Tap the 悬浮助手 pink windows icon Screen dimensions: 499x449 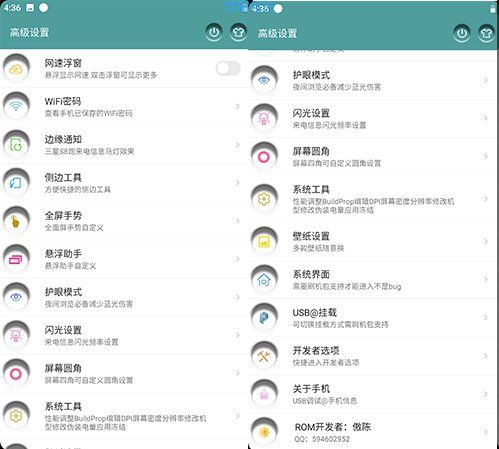pyautogui.click(x=16, y=259)
